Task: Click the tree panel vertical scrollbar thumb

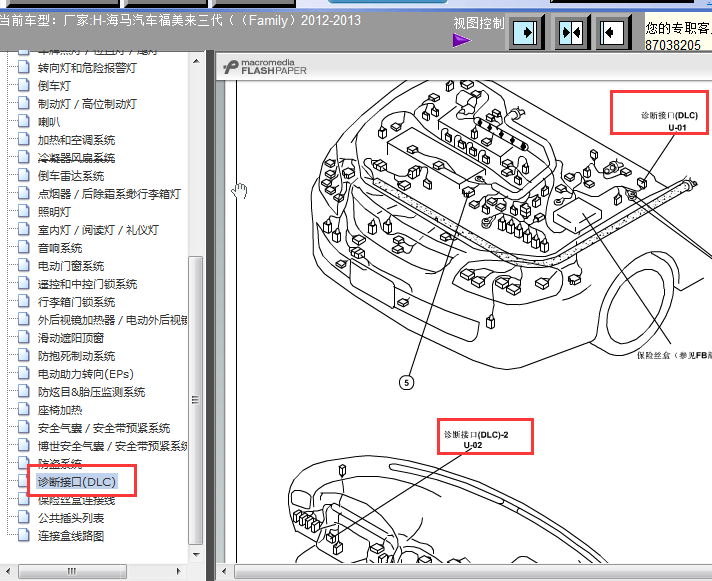Action: (196, 400)
